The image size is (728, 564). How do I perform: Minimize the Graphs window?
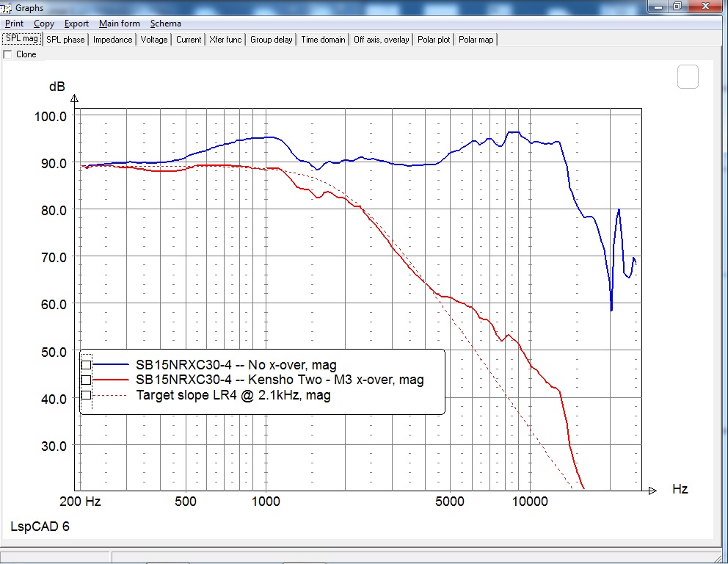coord(658,7)
